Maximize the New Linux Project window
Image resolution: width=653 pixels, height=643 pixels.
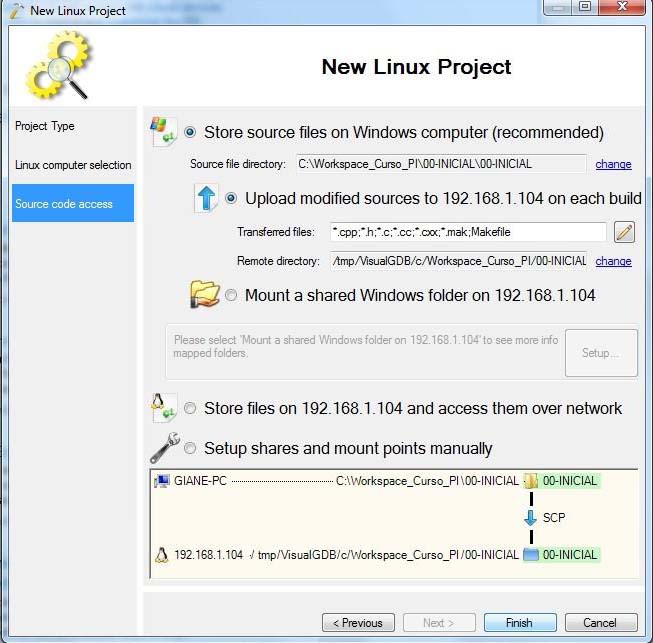pos(585,7)
